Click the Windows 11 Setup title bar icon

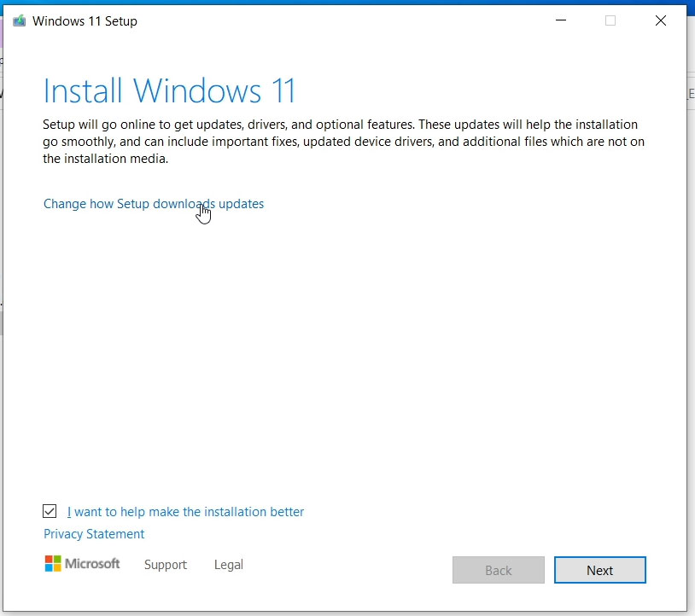point(19,21)
